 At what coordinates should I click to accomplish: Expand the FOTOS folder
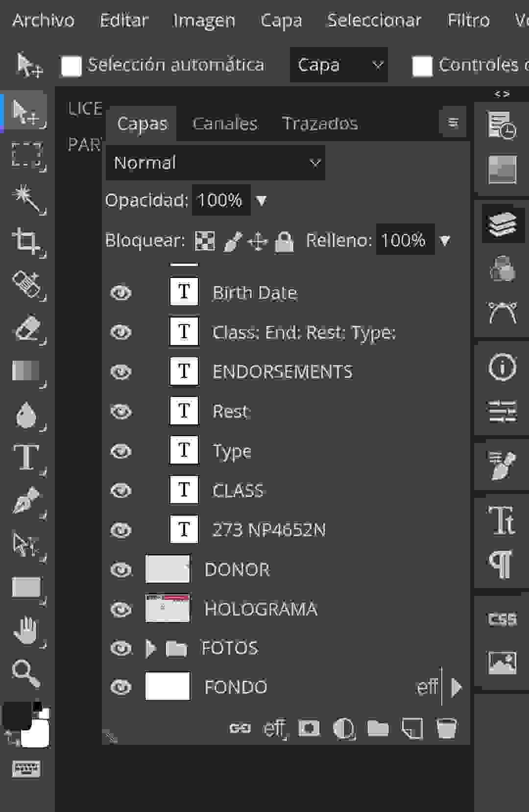[x=151, y=648]
